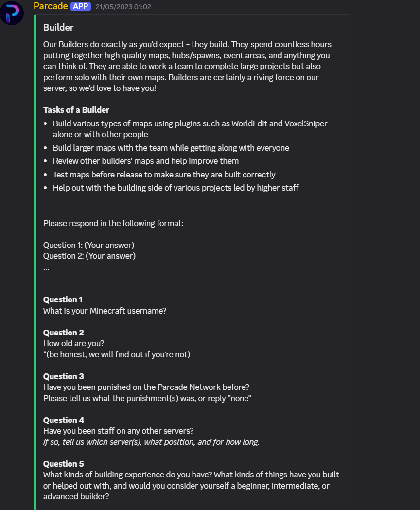Image resolution: width=420 pixels, height=510 pixels.
Task: Open the Parcade username profile
Action: (x=51, y=6)
